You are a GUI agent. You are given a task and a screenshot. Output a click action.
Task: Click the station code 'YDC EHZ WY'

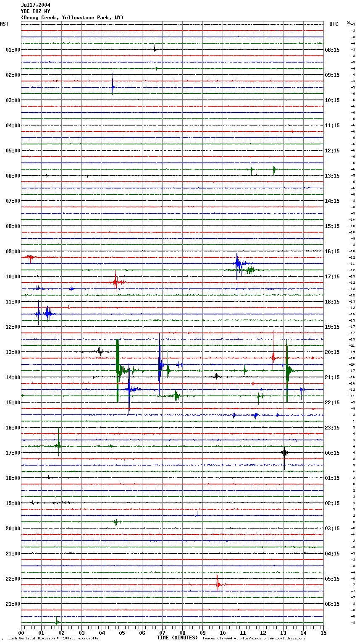tap(36, 11)
